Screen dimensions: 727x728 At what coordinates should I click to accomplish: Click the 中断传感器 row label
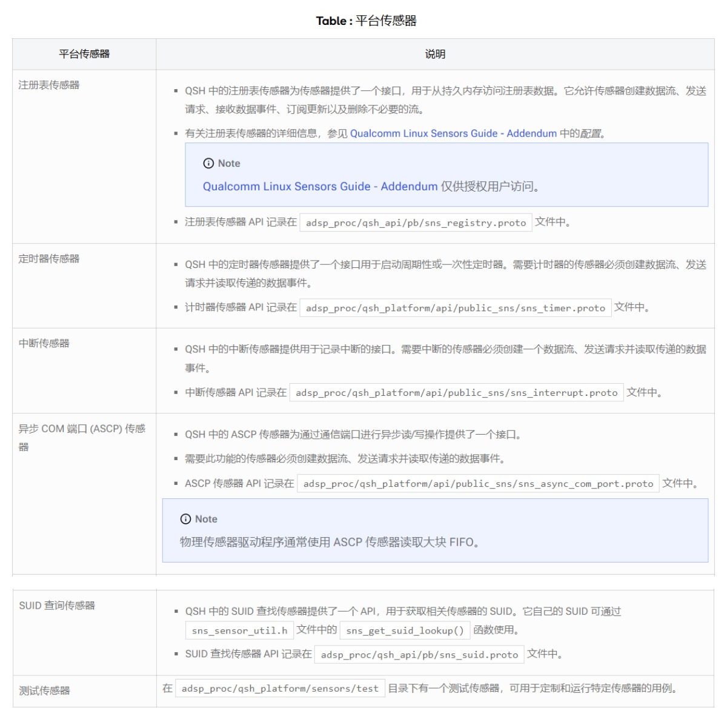click(x=44, y=344)
